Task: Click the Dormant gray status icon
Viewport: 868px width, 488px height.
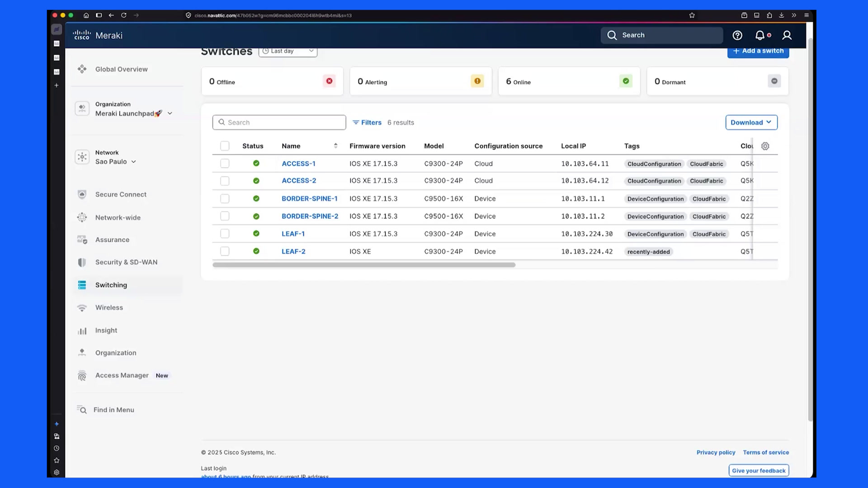Action: click(774, 81)
